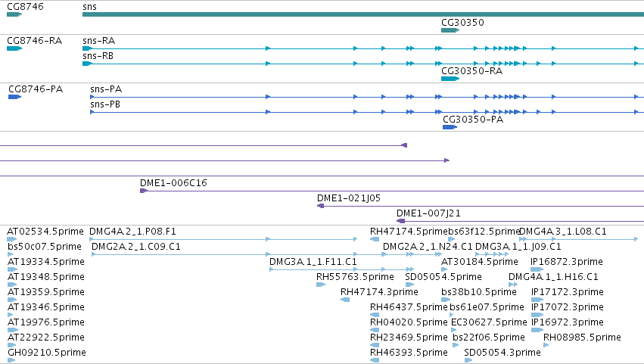Image resolution: width=644 pixels, height=364 pixels.
Task: Select the bs63f12.5prime EST label
Action: tap(484, 232)
